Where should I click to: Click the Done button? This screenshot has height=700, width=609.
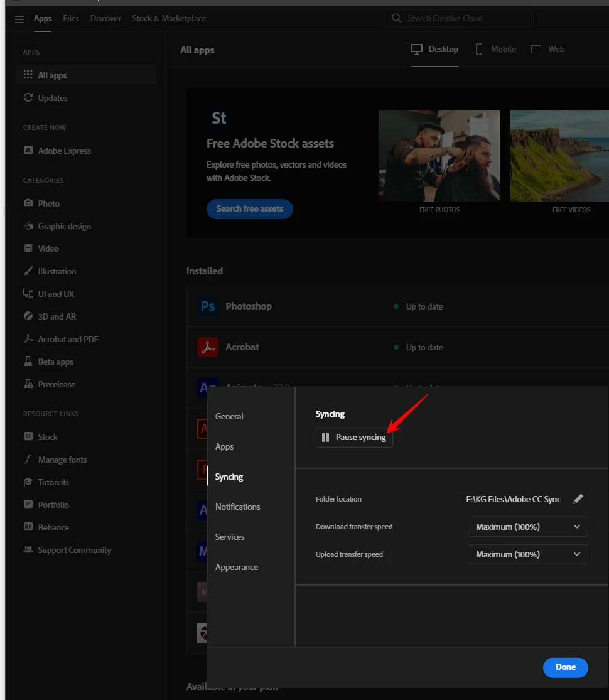pyautogui.click(x=565, y=667)
